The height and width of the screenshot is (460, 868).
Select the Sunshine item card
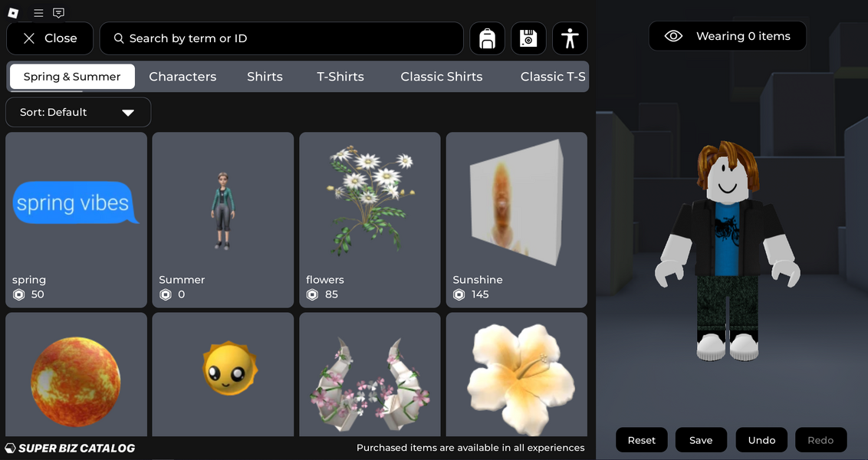517,220
